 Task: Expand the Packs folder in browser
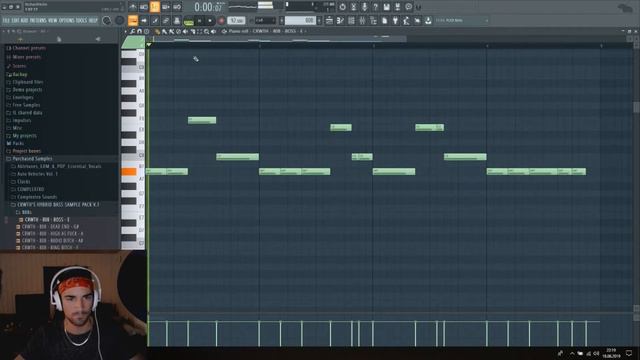click(x=18, y=143)
